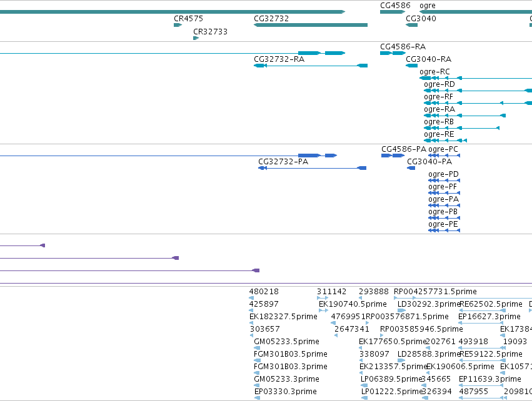
Task: Click transcript label CG3040-RA
Action: pos(428,59)
